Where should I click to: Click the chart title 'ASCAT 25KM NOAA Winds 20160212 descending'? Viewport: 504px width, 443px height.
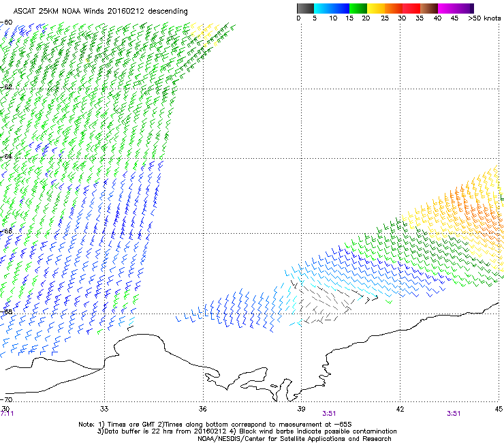tap(100, 11)
